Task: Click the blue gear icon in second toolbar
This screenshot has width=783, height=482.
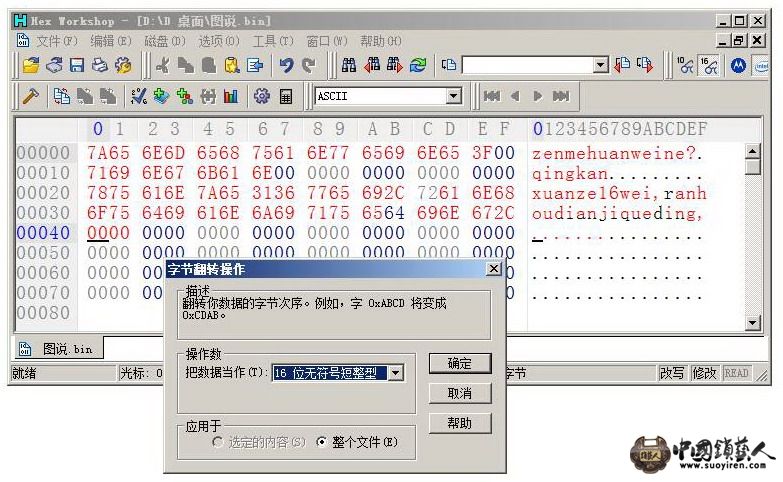Action: pyautogui.click(x=262, y=96)
